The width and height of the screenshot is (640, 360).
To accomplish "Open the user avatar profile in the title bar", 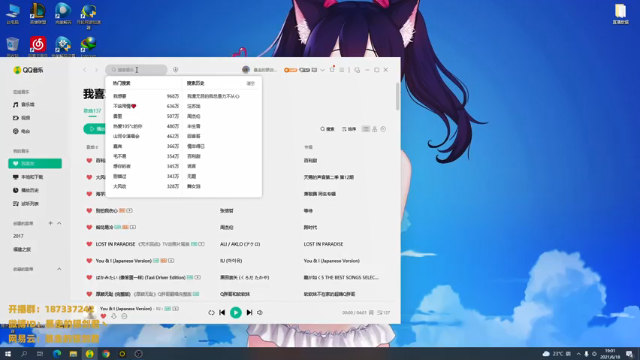I will 246,70.
